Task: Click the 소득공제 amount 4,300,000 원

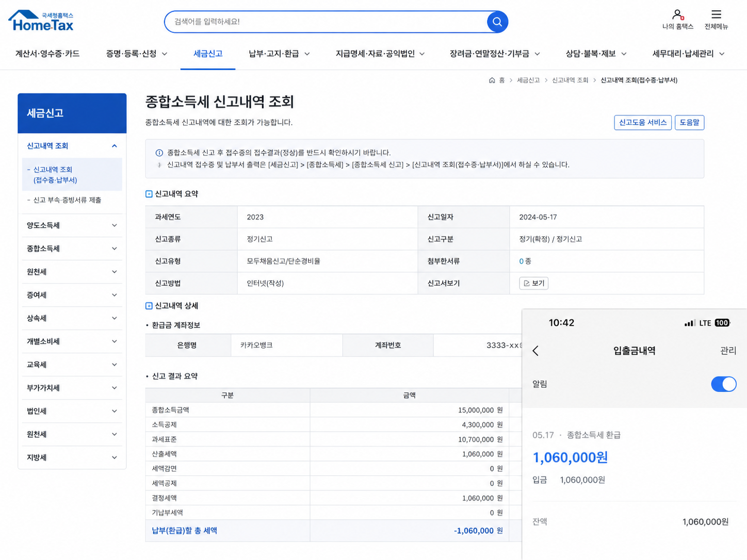Action: coord(482,425)
